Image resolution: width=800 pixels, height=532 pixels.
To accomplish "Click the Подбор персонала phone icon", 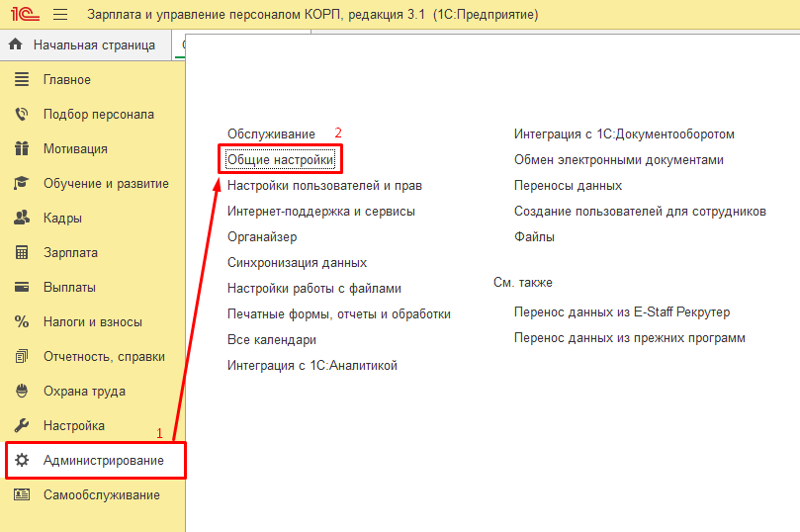I will 22,115.
